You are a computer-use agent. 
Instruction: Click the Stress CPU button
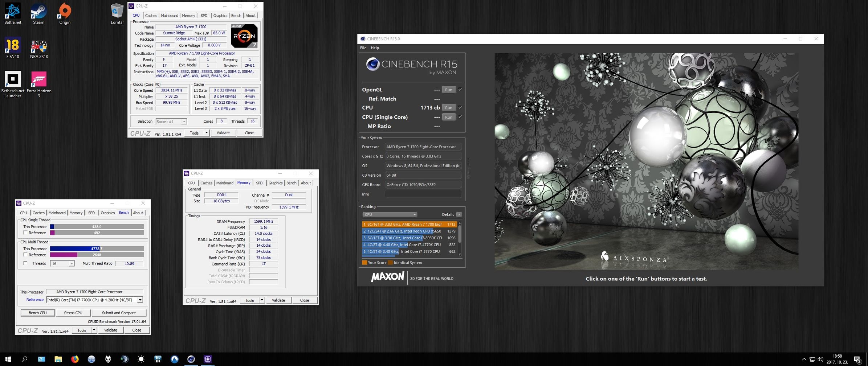click(x=73, y=313)
